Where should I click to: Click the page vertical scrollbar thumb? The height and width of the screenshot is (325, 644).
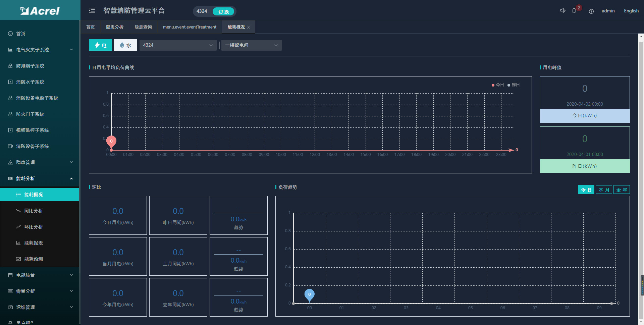click(x=642, y=285)
